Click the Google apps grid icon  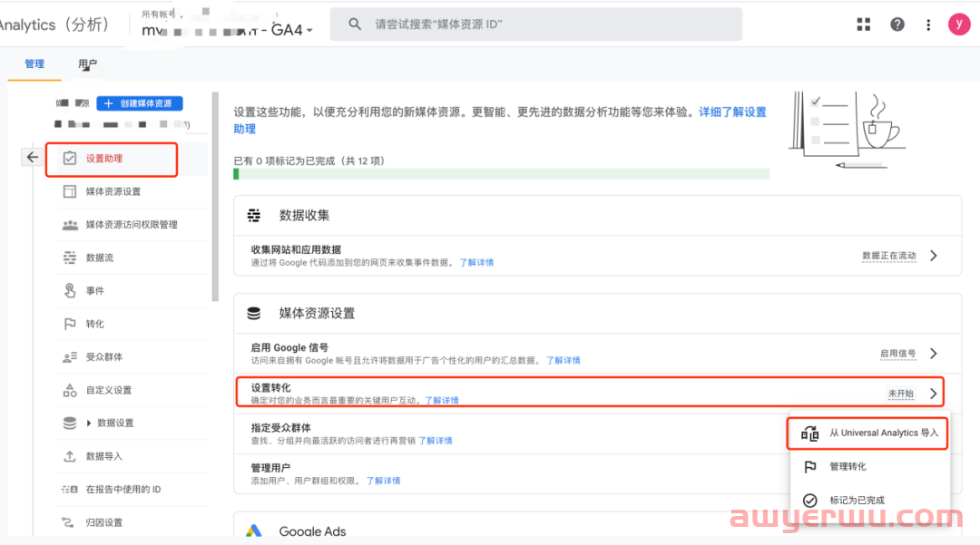click(864, 24)
